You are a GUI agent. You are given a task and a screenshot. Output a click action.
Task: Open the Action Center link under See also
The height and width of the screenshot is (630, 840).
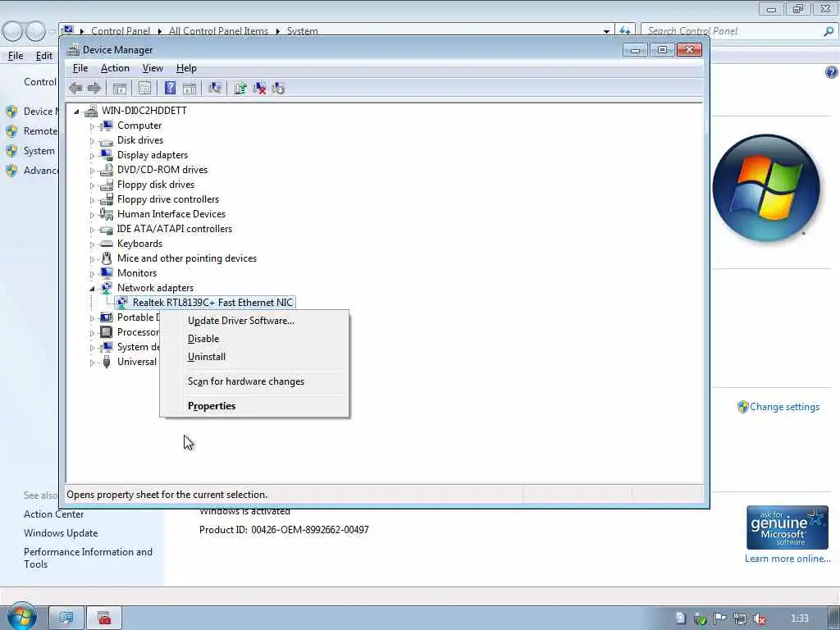pyautogui.click(x=53, y=514)
